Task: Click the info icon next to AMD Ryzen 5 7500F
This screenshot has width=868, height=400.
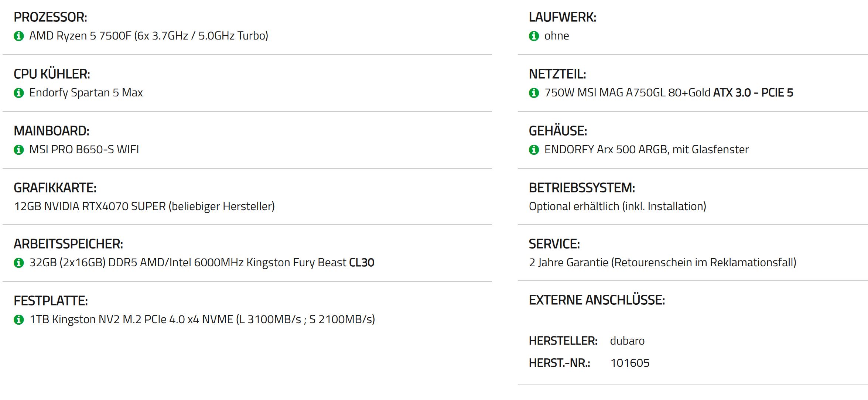Action: click(x=18, y=36)
